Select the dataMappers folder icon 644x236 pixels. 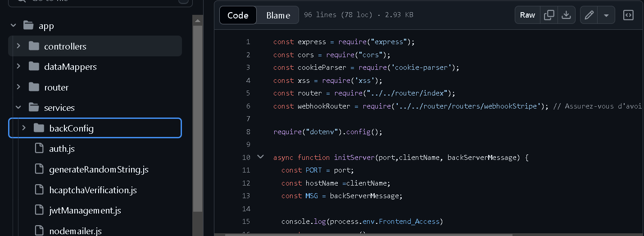coord(34,66)
